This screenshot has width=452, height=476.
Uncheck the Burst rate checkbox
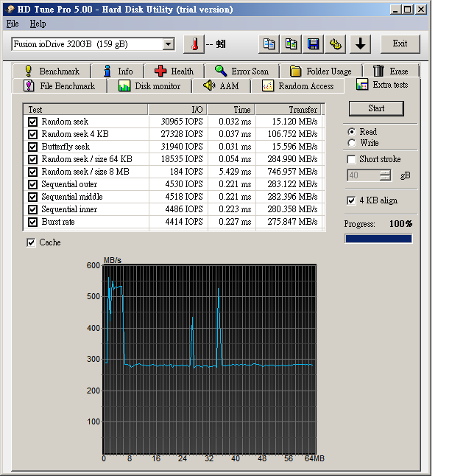[32, 222]
